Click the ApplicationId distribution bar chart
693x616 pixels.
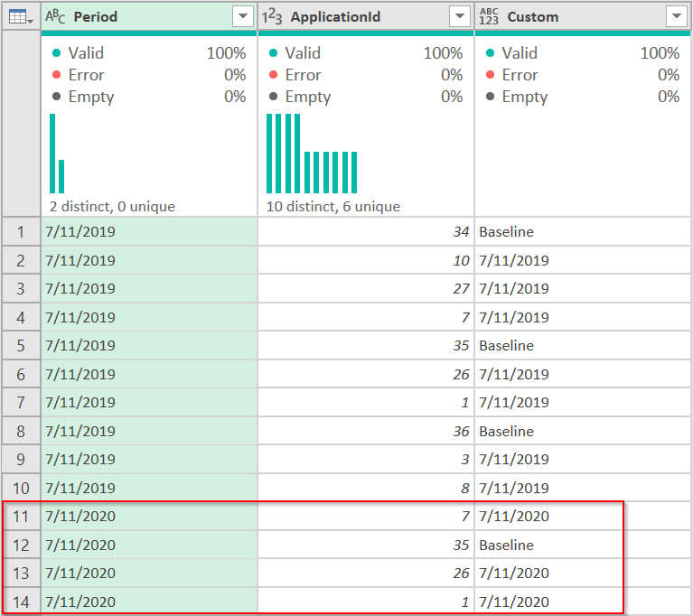312,154
